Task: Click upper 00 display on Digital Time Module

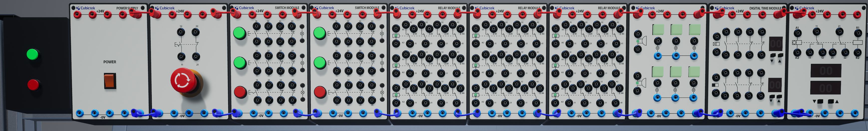Action: point(775,43)
